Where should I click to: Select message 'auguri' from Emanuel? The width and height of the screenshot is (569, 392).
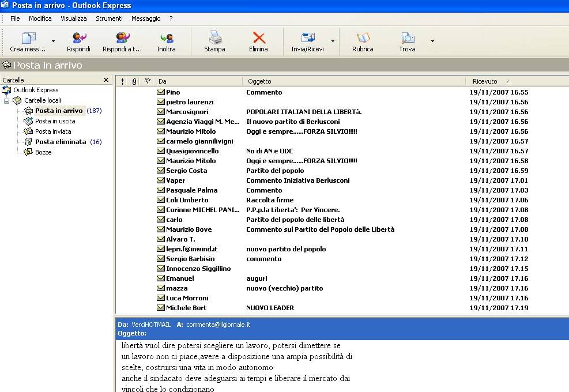click(x=342, y=278)
